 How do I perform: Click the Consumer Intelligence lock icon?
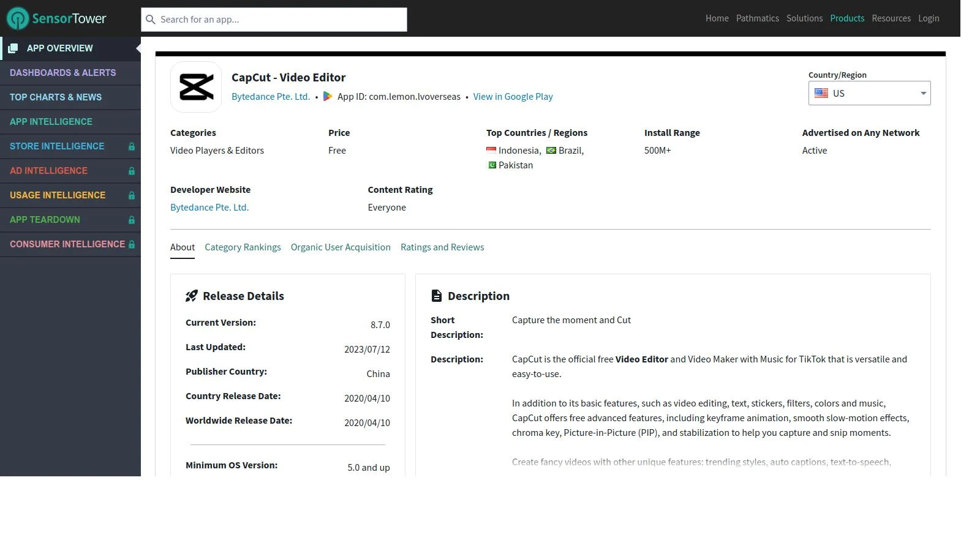(131, 244)
